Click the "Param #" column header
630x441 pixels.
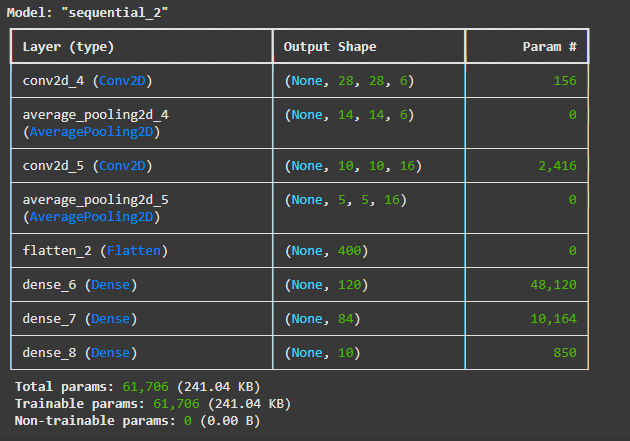click(549, 47)
